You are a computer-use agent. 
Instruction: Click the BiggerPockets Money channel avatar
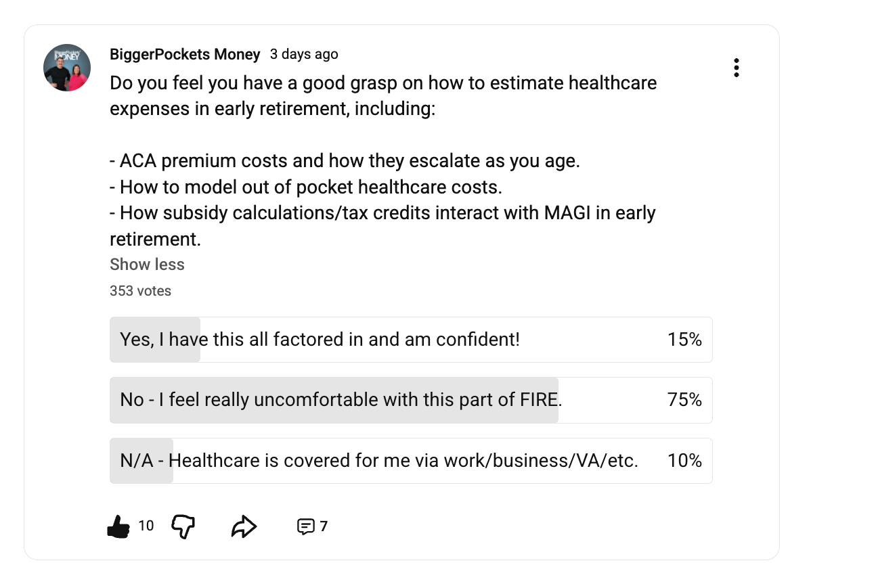(x=67, y=68)
